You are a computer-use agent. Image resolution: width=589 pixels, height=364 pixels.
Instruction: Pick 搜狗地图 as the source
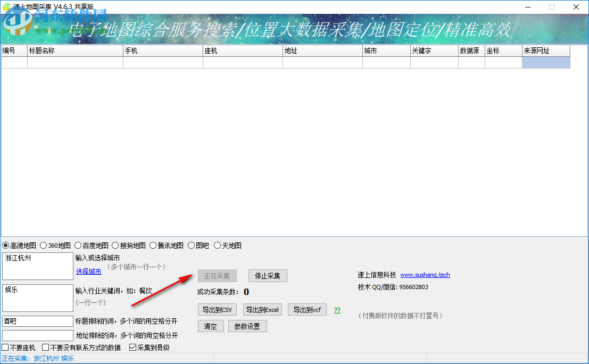(x=115, y=245)
